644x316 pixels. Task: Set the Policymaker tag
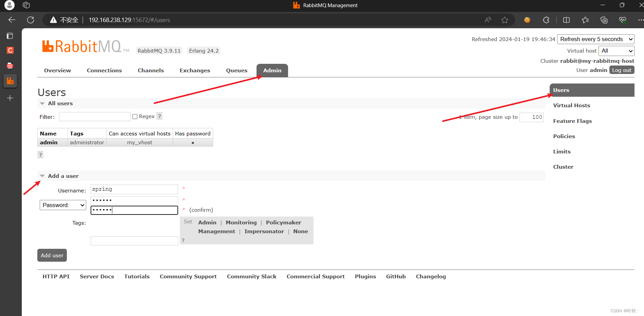click(x=283, y=222)
